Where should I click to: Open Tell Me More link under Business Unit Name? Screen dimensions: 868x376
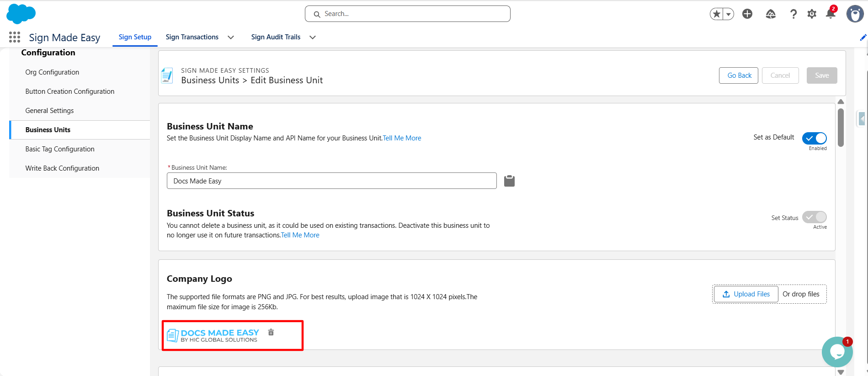coord(402,138)
